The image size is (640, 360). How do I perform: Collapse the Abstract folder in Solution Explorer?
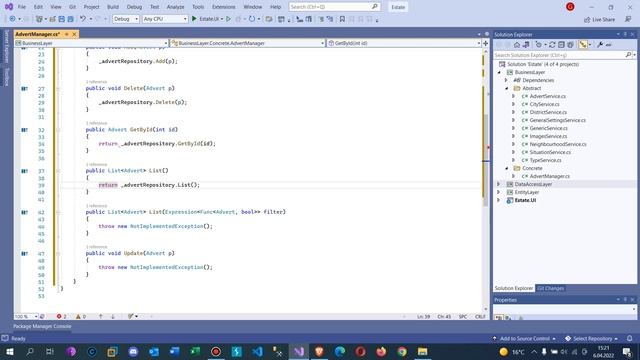[x=507, y=88]
